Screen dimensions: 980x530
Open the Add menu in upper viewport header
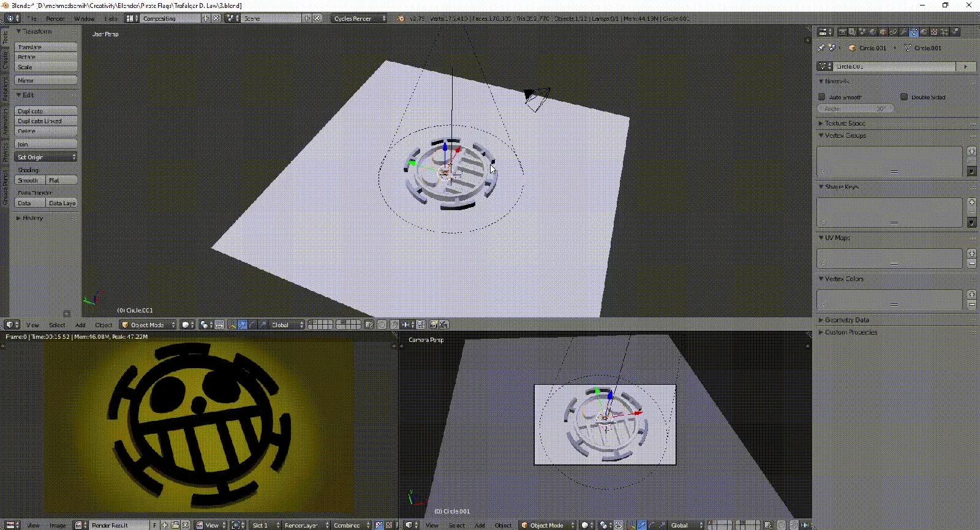click(80, 325)
